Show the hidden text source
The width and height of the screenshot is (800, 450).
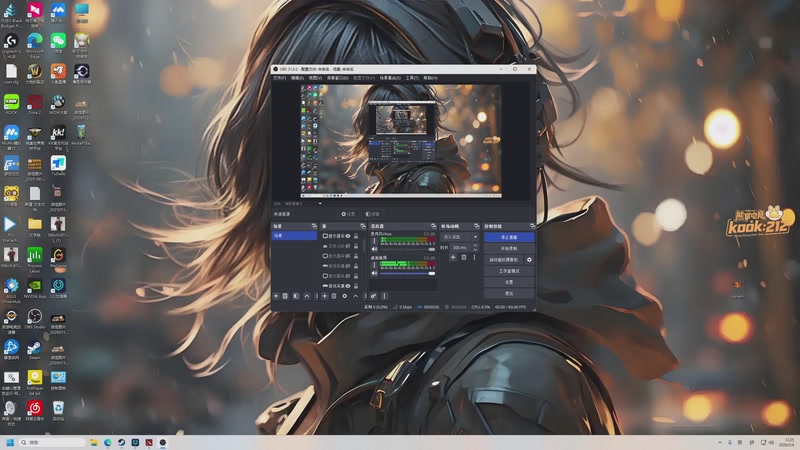pyautogui.click(x=347, y=246)
